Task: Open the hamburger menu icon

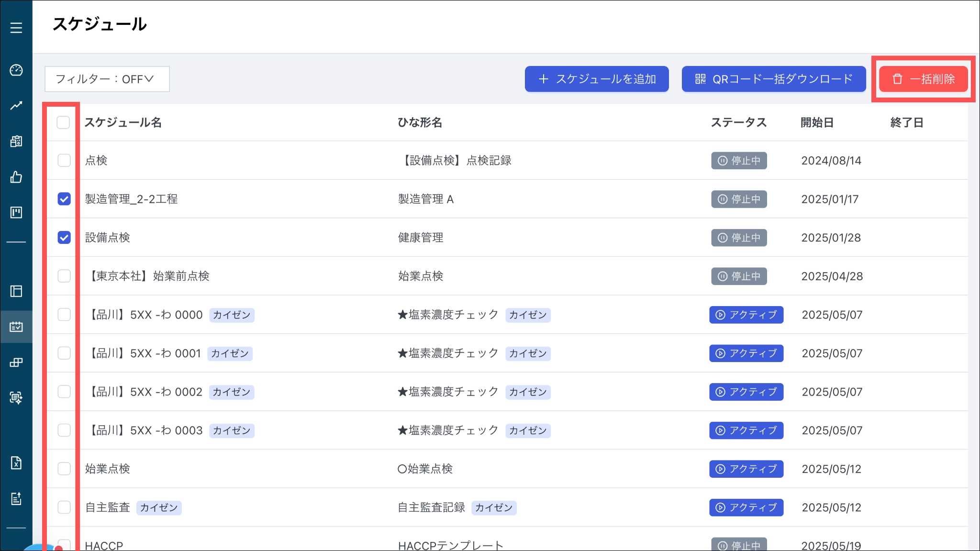Action: point(16,28)
